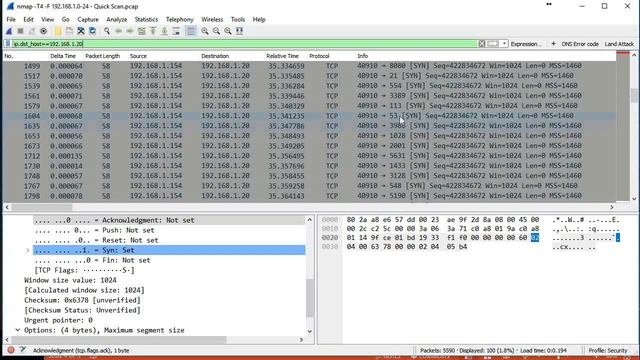
Task: Sort by the Delta Time column header
Action: 63,56
